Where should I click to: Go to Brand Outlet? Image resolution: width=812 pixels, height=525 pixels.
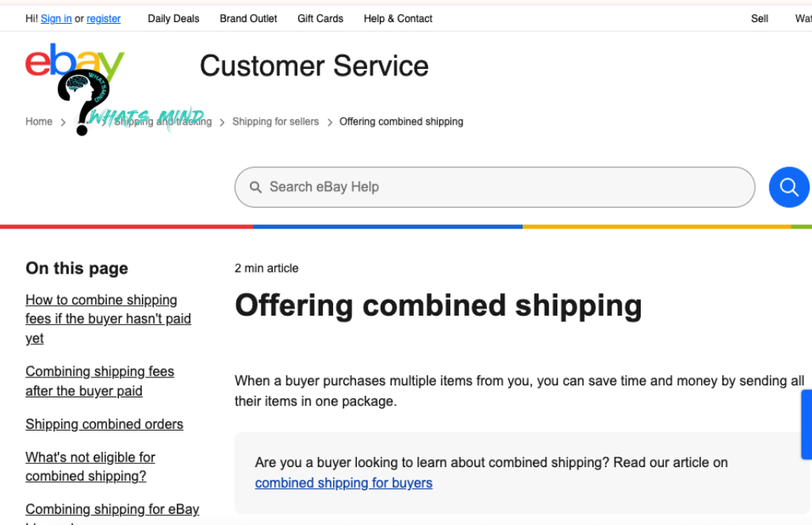point(248,18)
